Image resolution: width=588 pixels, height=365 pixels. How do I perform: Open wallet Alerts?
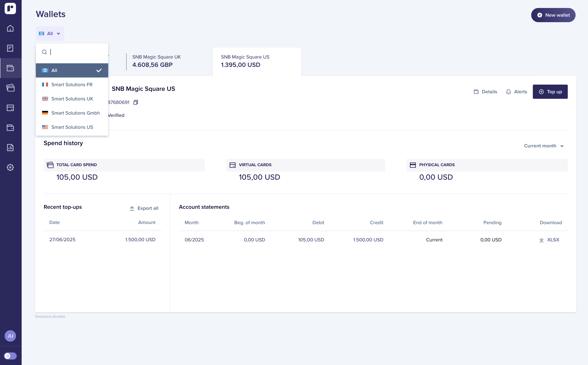tap(516, 92)
